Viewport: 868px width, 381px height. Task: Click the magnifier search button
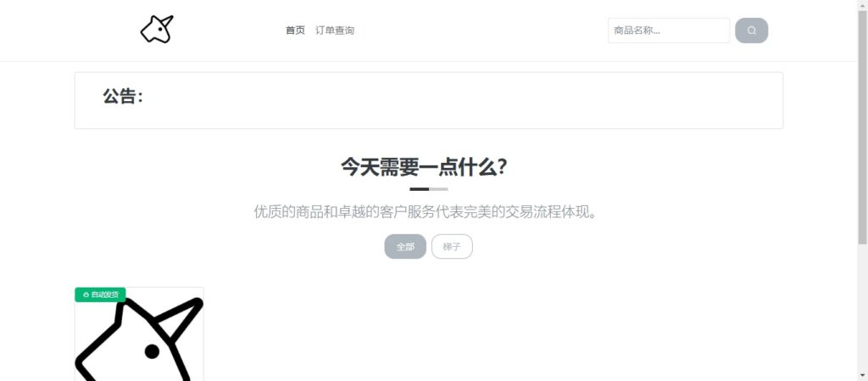[751, 31]
